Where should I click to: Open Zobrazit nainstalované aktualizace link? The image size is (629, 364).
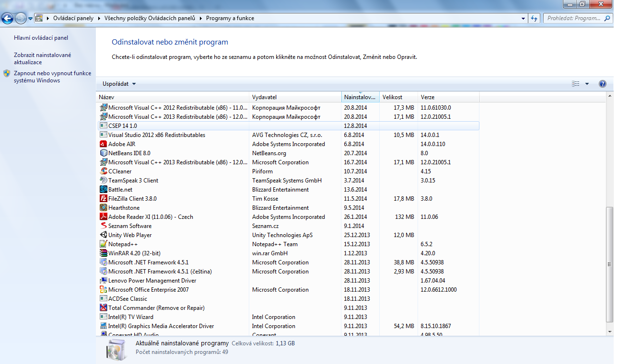tap(43, 58)
